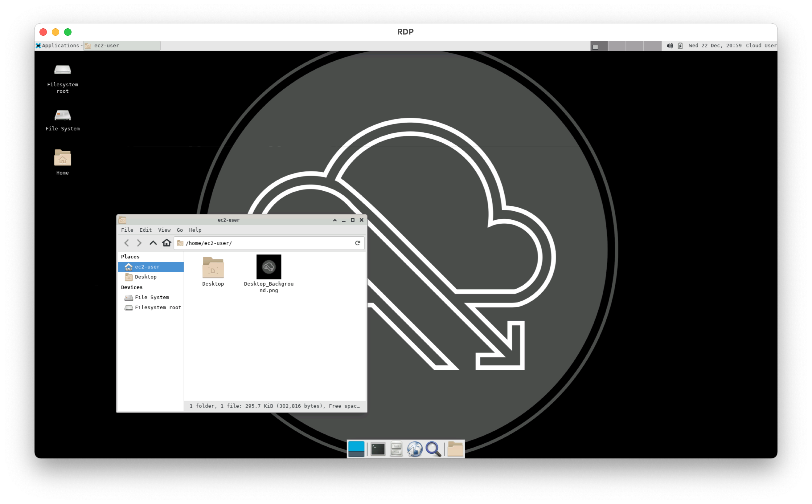Select the Desktop_Background.png thumbnail
The image size is (812, 504).
269,267
